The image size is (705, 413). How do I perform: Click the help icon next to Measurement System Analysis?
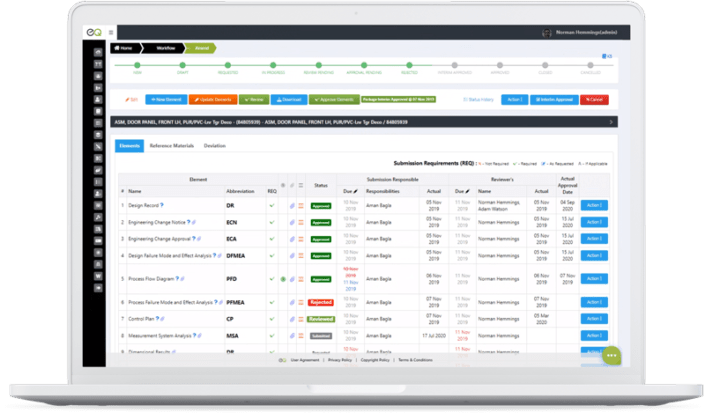[x=194, y=336]
